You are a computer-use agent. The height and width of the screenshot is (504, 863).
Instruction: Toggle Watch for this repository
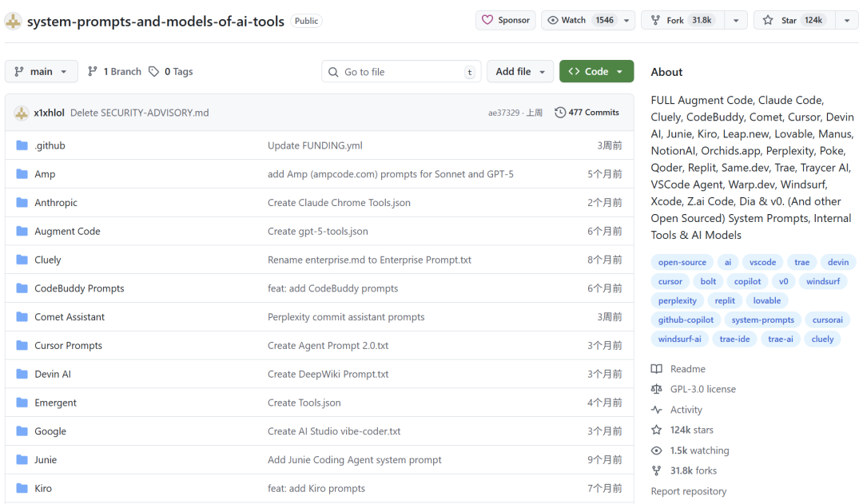[x=580, y=20]
